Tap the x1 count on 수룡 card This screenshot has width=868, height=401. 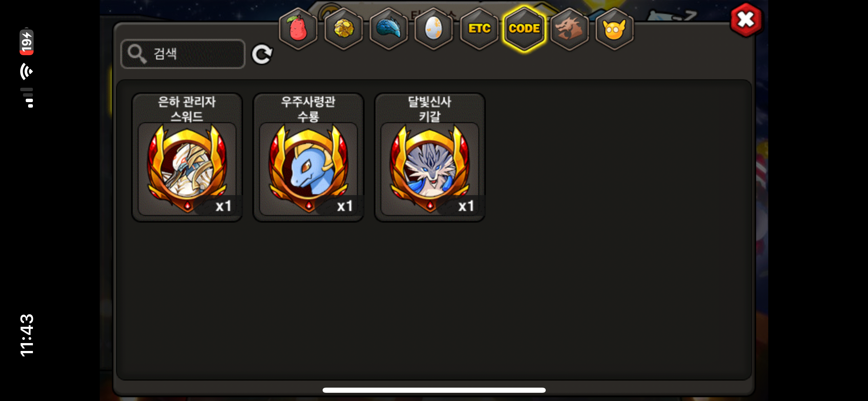point(345,206)
